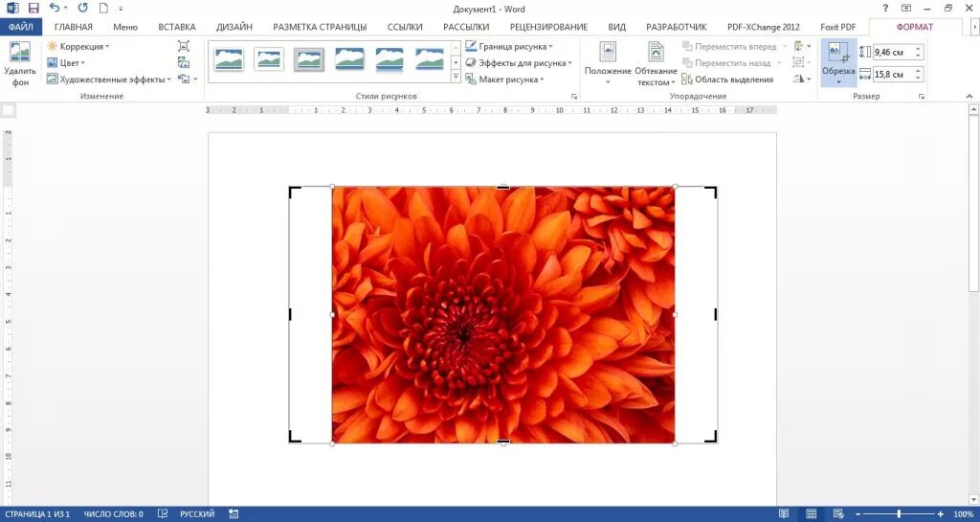Select the fourth picture style thumbnail
The image size is (980, 522).
click(x=349, y=59)
